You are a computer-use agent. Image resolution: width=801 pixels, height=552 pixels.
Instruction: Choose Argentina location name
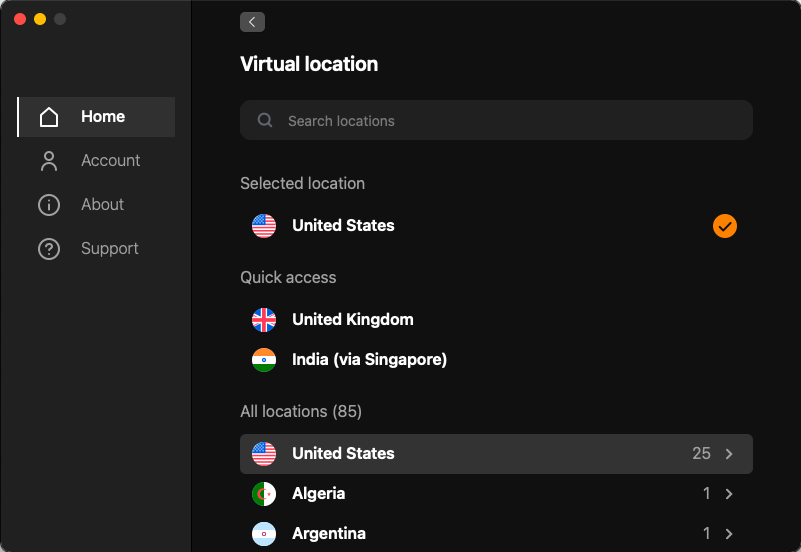tap(328, 534)
